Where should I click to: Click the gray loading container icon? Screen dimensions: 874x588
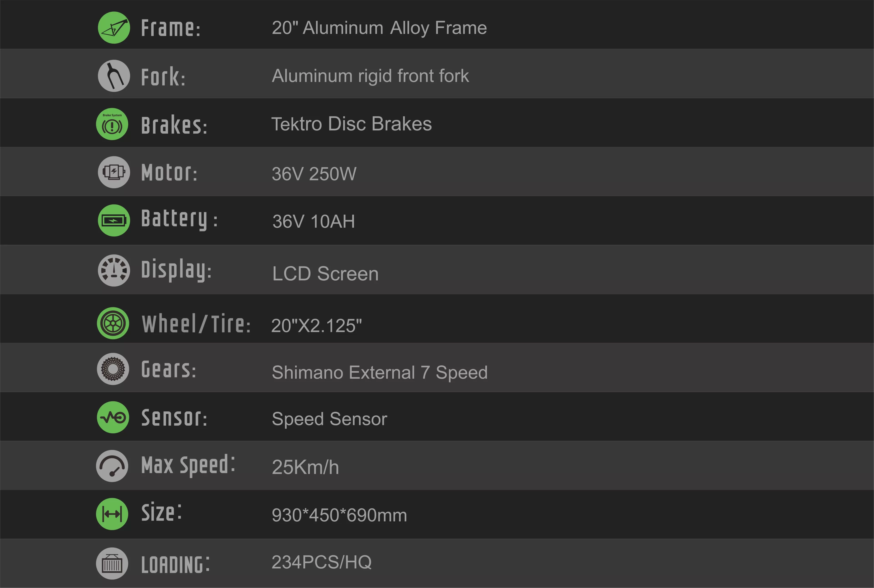click(x=112, y=563)
